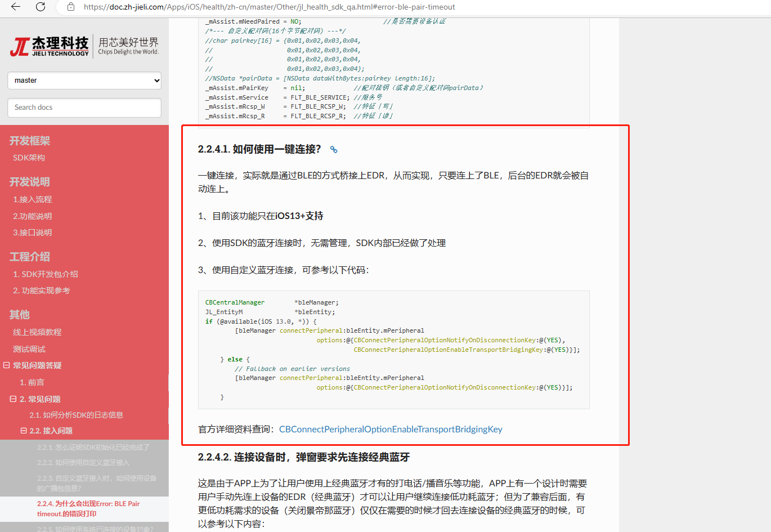The image size is (771, 532).
Task: Open the 1.接入流程 sidebar item
Action: tap(33, 199)
